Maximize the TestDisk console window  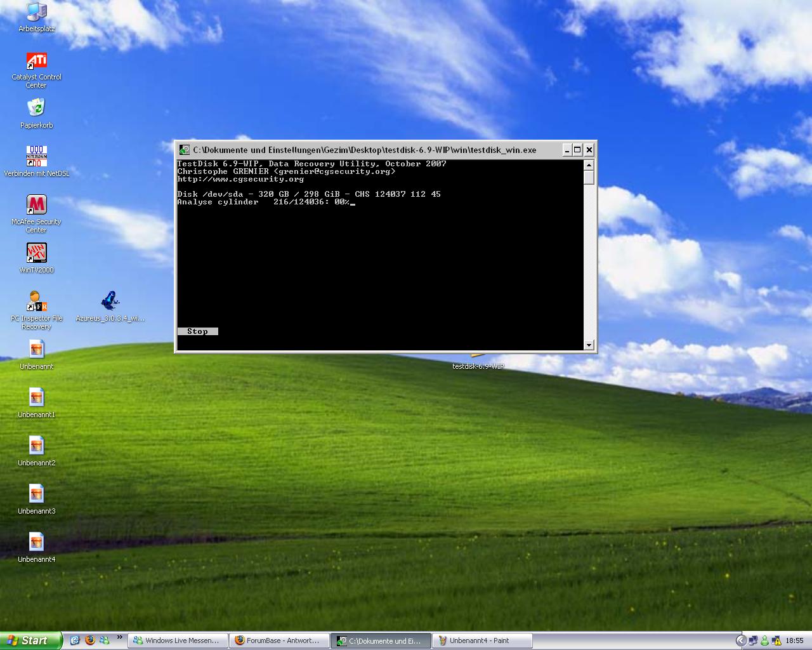(x=577, y=150)
